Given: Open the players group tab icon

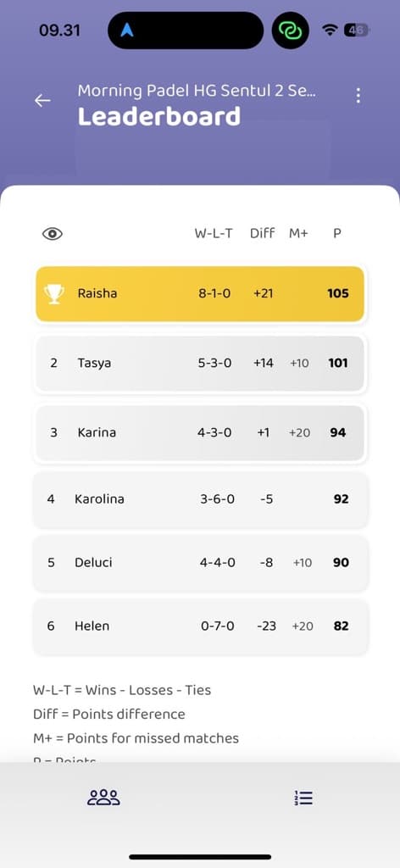Looking at the screenshot, I should click(x=103, y=798).
